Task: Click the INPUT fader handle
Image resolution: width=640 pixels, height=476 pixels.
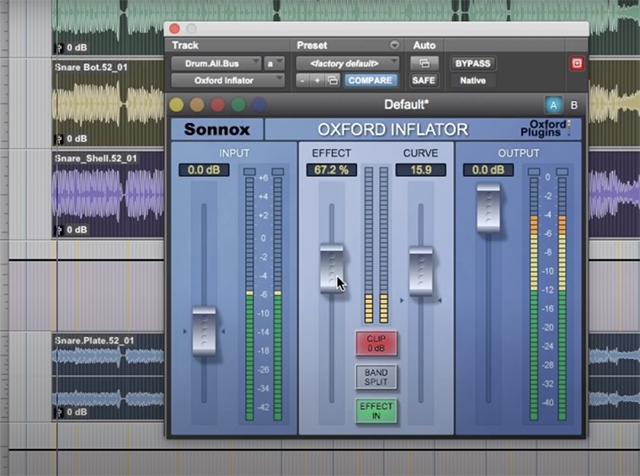Action: pyautogui.click(x=204, y=331)
